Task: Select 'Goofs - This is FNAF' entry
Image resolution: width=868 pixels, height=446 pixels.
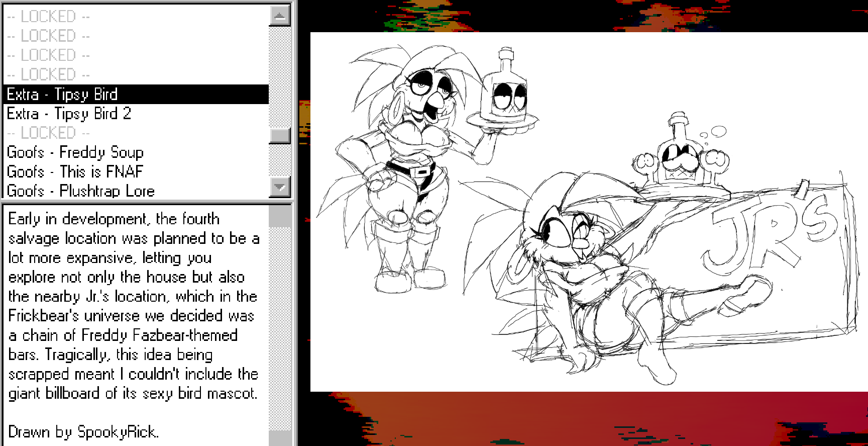Action: [136, 171]
